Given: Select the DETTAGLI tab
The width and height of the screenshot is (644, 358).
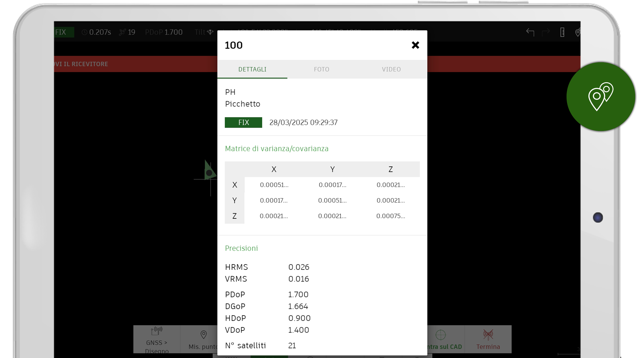Looking at the screenshot, I should pos(252,69).
